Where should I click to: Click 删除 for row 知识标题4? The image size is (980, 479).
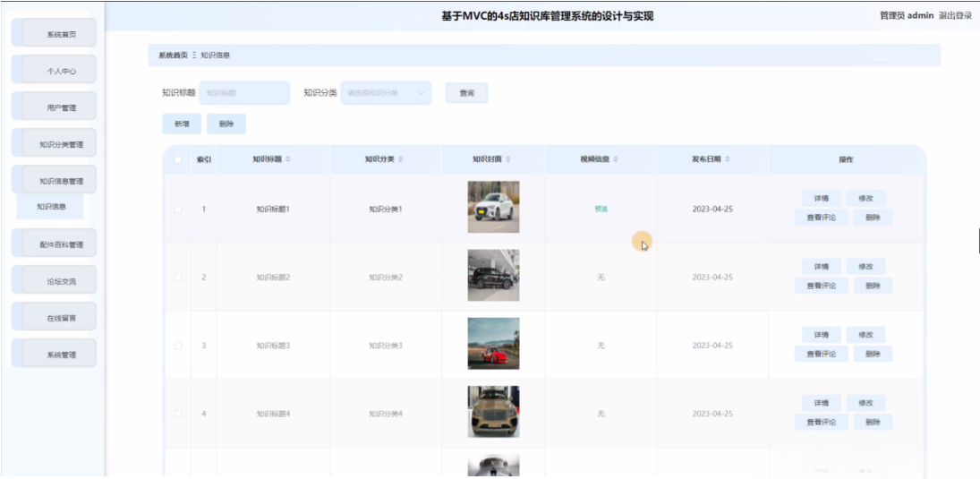[873, 422]
